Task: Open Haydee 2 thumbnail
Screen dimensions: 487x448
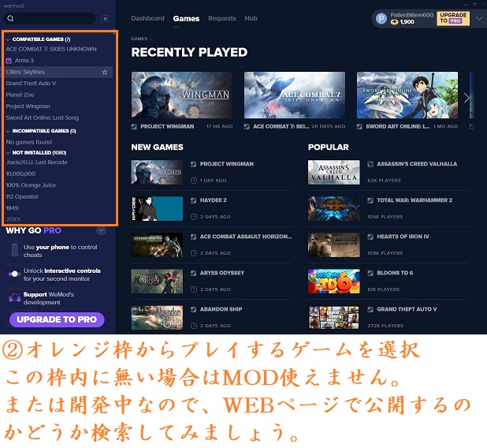Action: pos(157,208)
